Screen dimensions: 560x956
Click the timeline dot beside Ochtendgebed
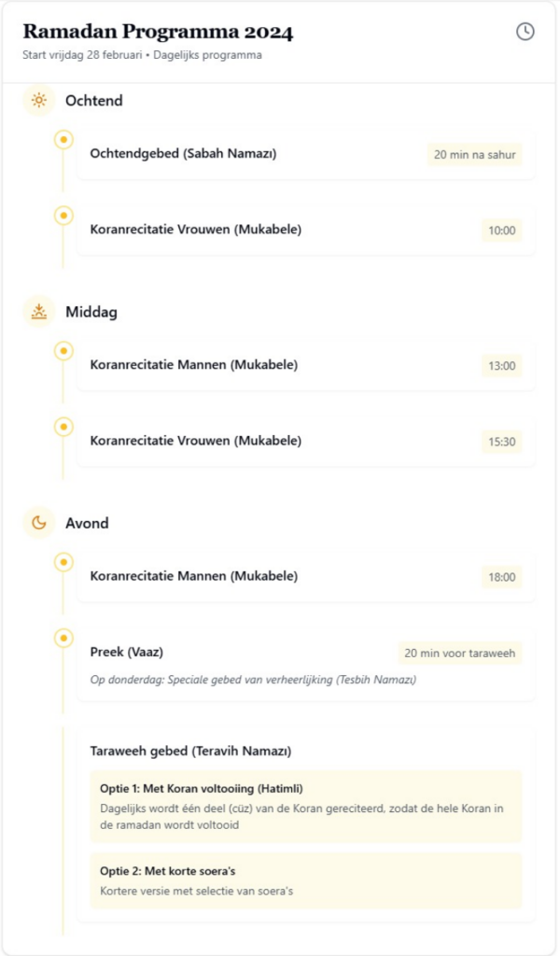63,140
